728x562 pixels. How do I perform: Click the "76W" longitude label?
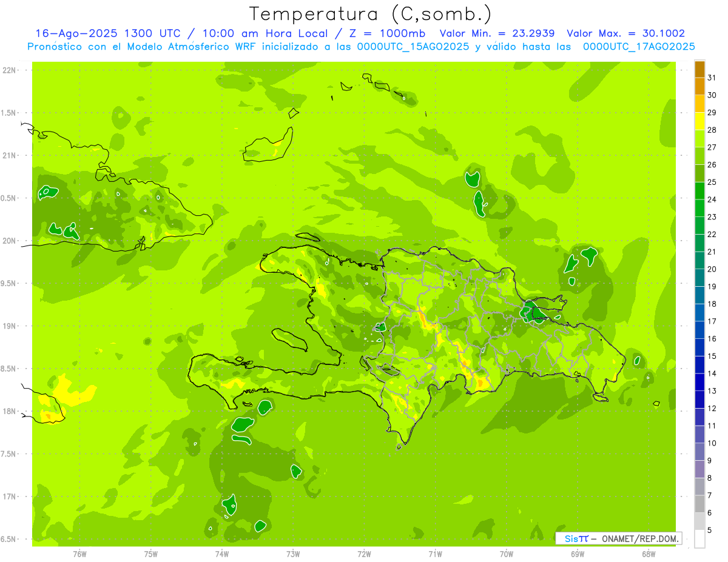tap(79, 554)
